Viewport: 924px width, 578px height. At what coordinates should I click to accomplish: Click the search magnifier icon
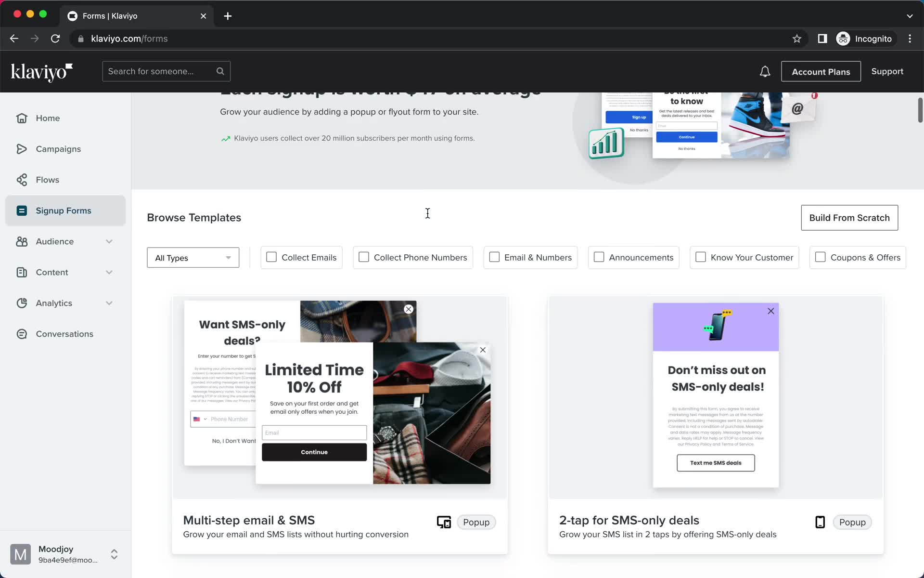[220, 71]
